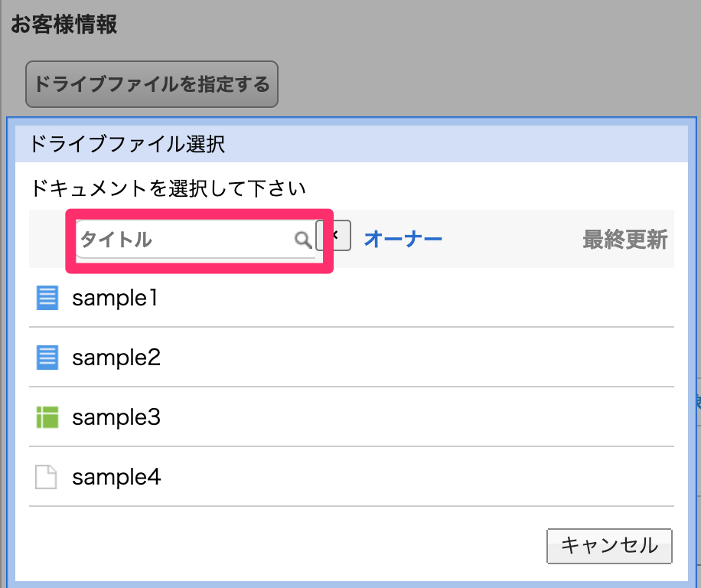Click the お客様情報 section heading
The width and height of the screenshot is (701, 588).
pyautogui.click(x=64, y=24)
